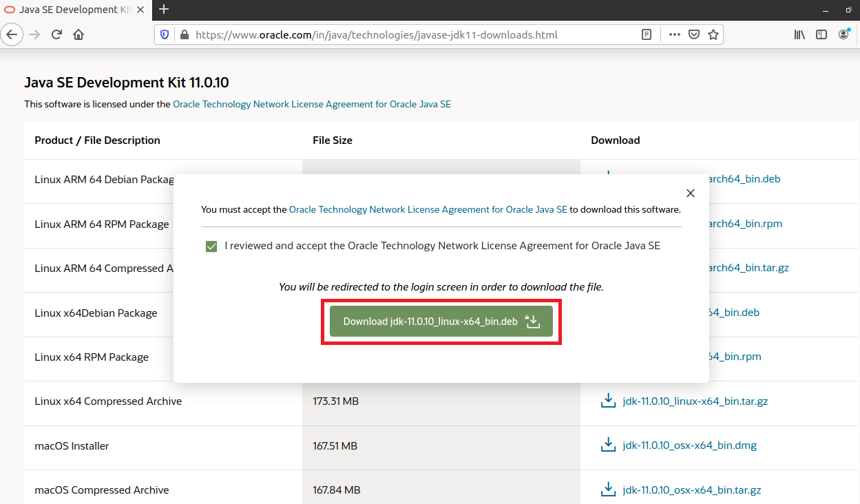Show the browser sidebar panel

[821, 34]
